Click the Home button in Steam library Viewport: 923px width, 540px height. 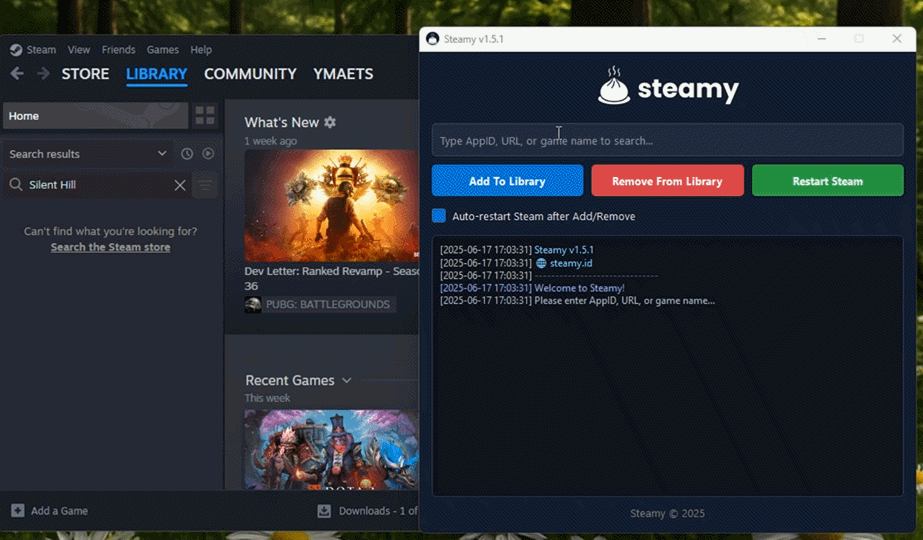pos(95,115)
